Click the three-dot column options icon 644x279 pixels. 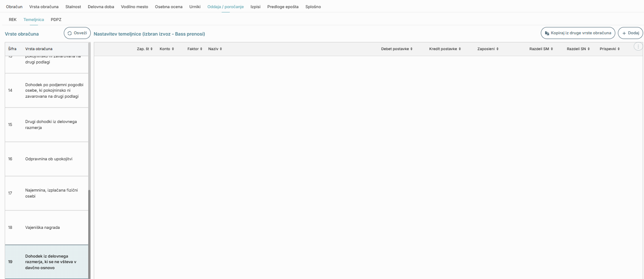pyautogui.click(x=638, y=47)
